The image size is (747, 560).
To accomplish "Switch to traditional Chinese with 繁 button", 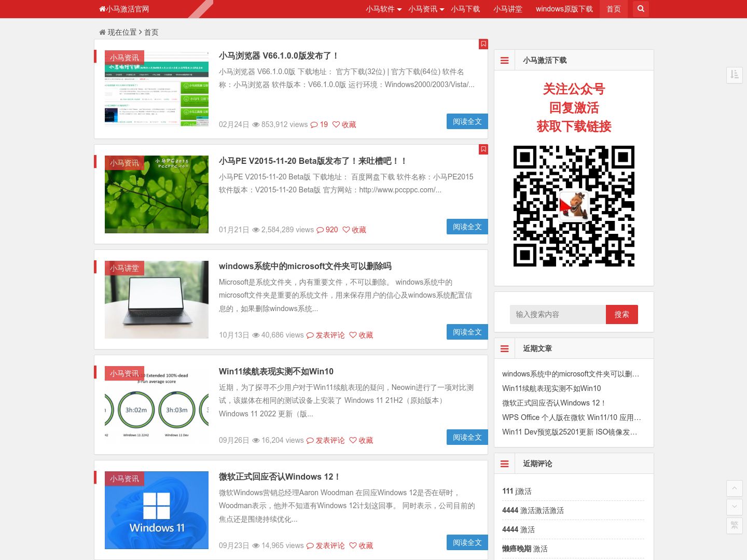I will click(x=735, y=525).
